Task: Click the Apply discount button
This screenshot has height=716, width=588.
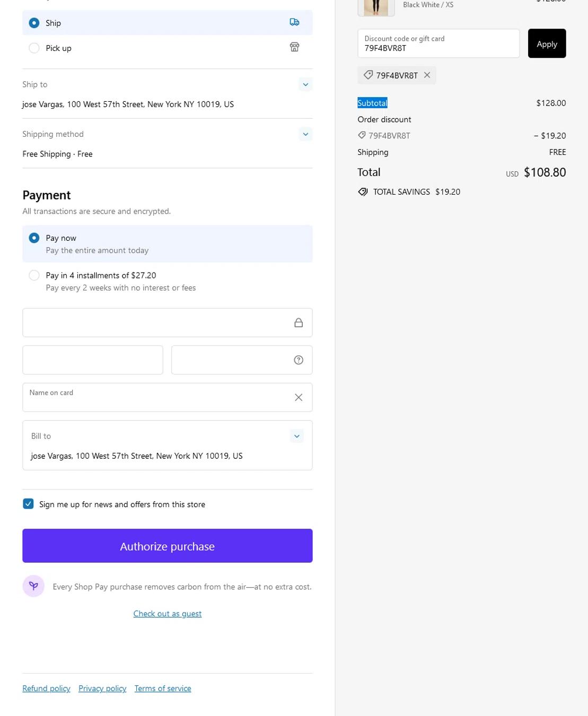Action: click(x=547, y=43)
